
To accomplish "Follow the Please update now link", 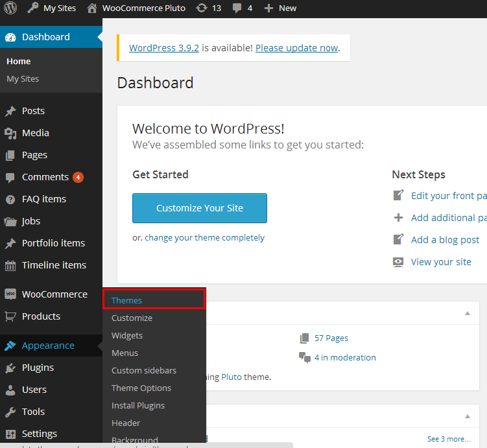I will 296,48.
